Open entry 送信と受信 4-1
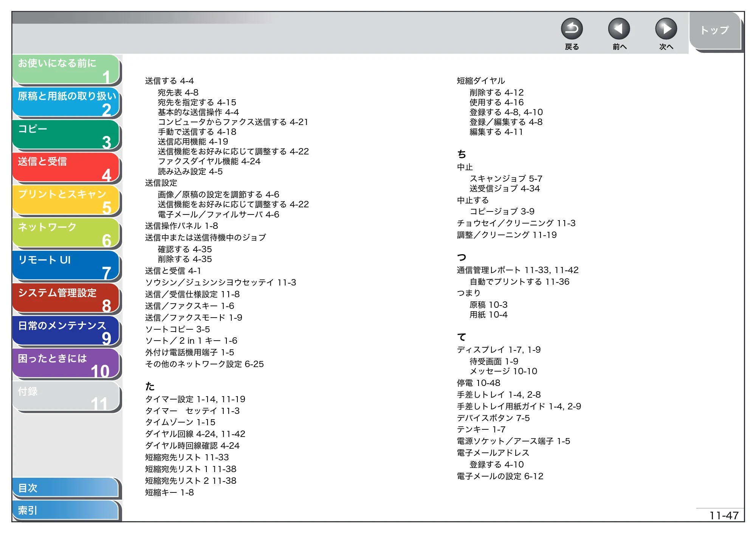Screen dimensions: 756x534 pyautogui.click(x=173, y=271)
